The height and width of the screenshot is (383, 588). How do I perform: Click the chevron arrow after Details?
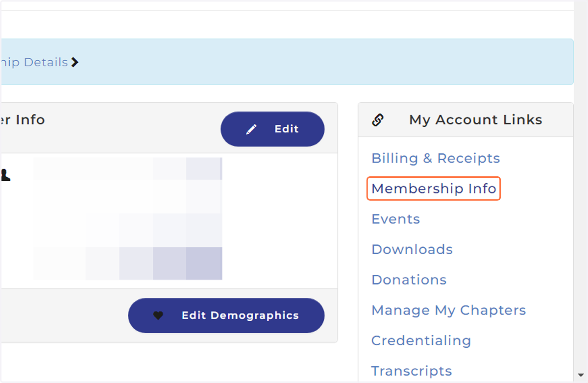click(x=74, y=62)
